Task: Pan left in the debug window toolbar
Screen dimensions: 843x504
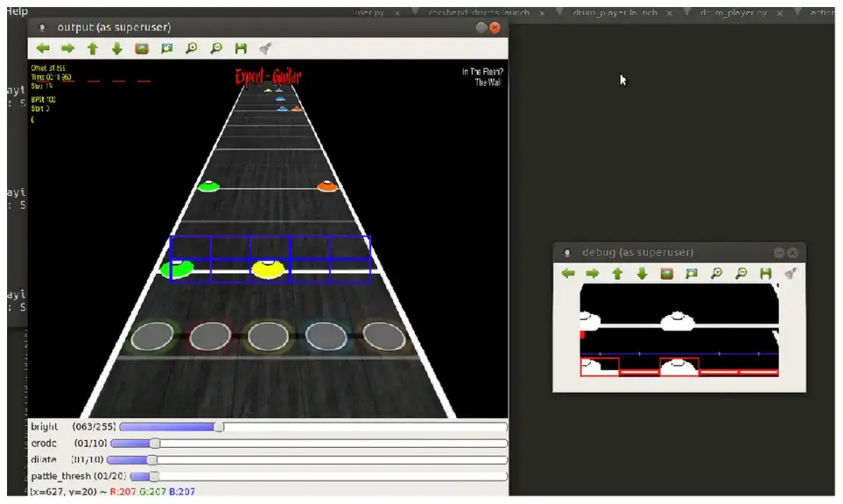Action: [x=567, y=274]
